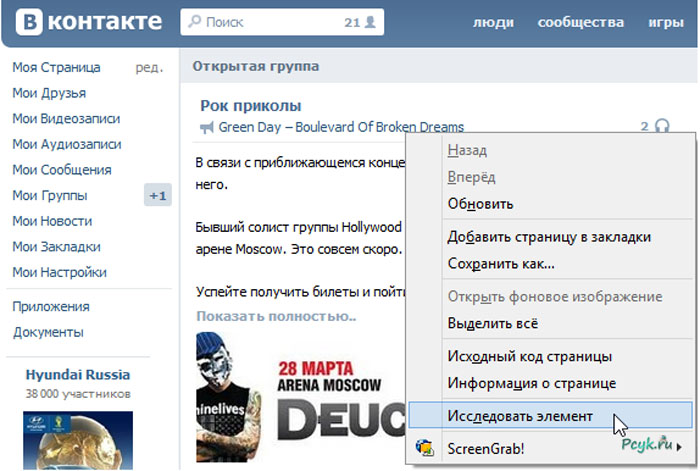Choose Обновить in the context menu
Viewport: 700px width, 471px height.
(480, 204)
